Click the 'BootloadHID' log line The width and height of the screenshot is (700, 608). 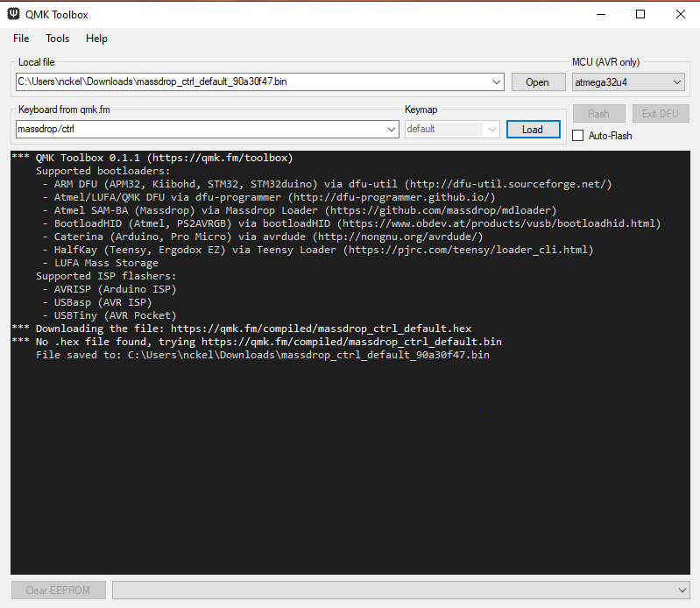click(x=352, y=223)
